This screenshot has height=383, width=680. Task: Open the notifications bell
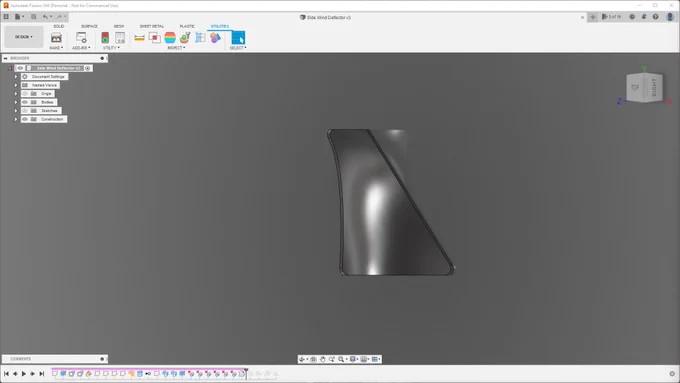click(x=644, y=17)
